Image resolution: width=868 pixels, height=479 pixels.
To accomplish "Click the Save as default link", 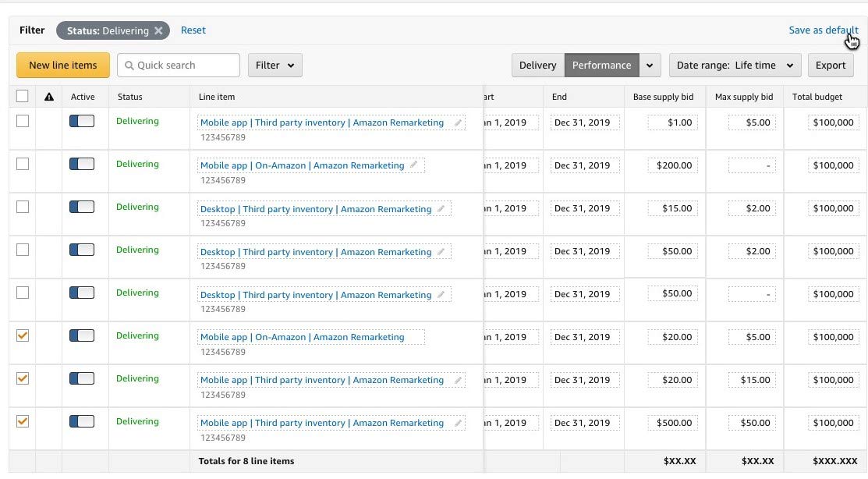I will click(823, 30).
